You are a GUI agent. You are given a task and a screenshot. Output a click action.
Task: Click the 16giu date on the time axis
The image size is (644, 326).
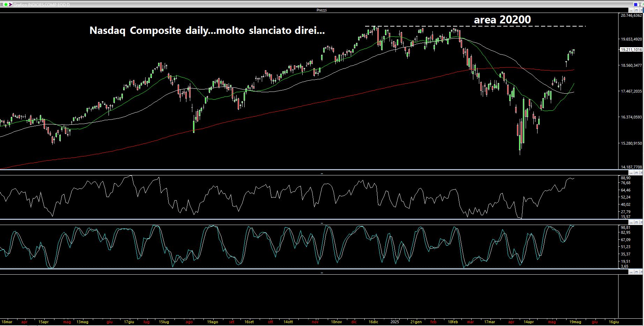tap(614, 322)
